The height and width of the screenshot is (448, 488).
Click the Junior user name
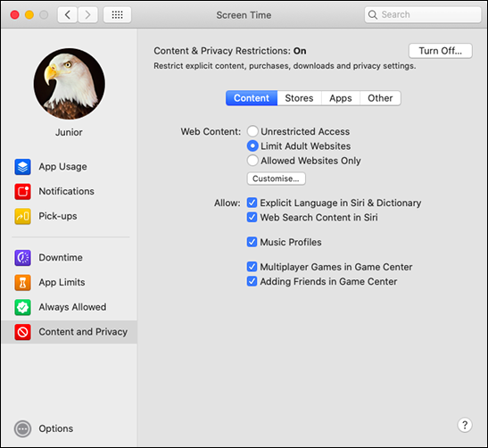[69, 132]
